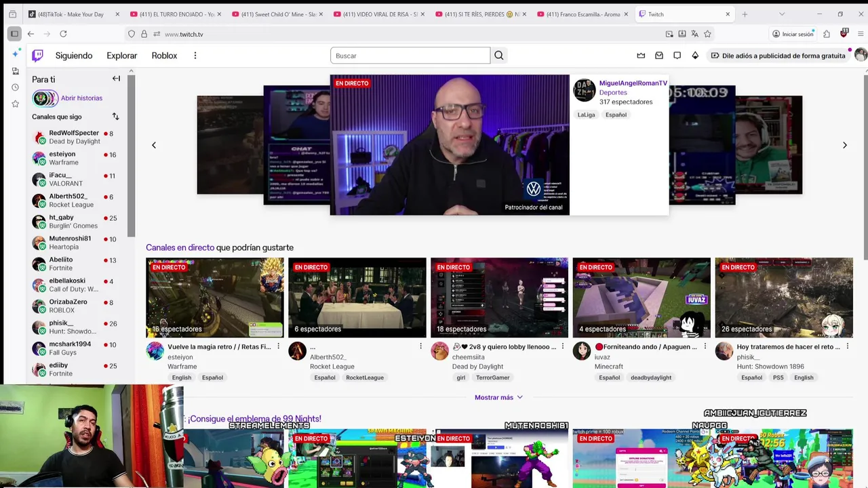Open site permissions icon in address bar
This screenshot has width=868, height=488.
[157, 34]
